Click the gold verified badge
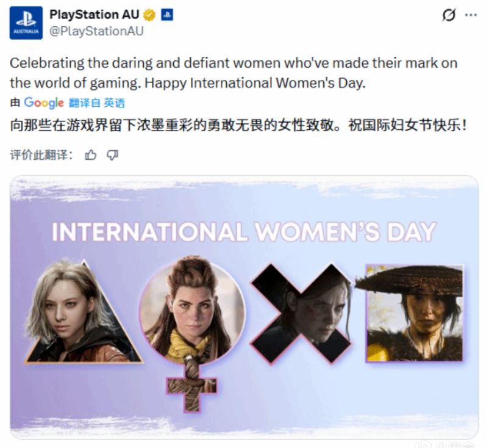This screenshot has width=486, height=448. click(149, 15)
